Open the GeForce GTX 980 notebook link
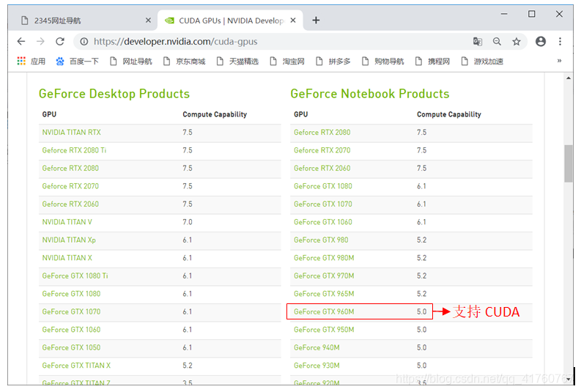Viewport: 581px width, 392px height. click(321, 240)
